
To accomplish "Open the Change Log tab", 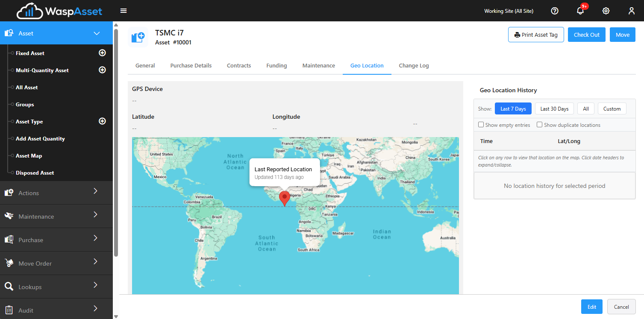I will tap(414, 65).
